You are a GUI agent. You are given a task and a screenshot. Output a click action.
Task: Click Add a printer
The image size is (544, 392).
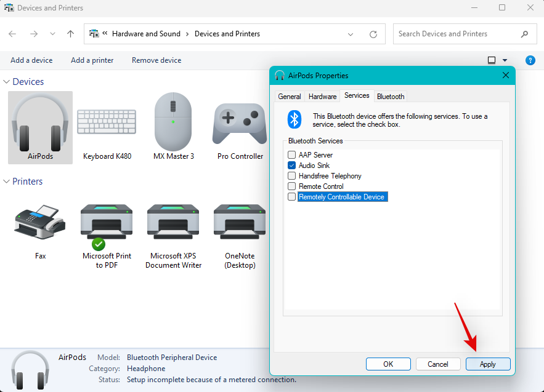(92, 60)
